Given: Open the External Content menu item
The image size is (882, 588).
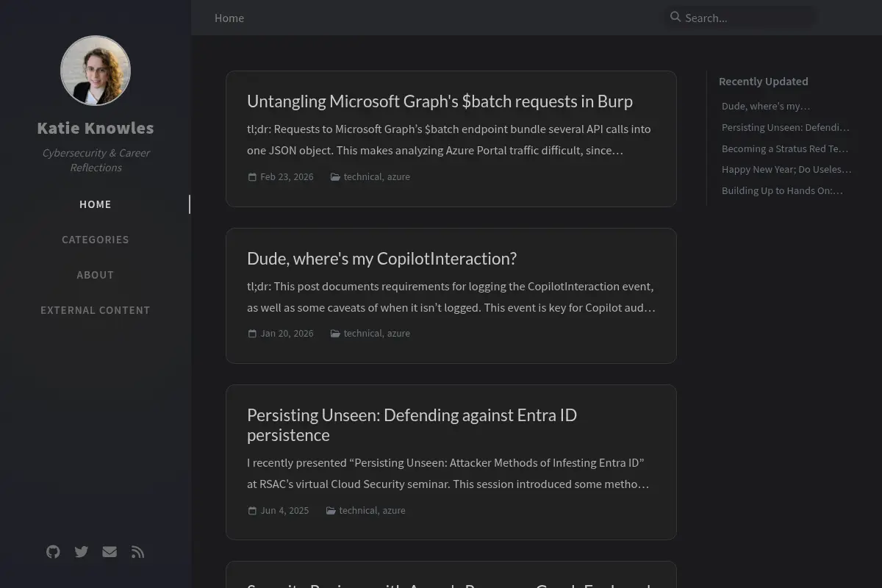Looking at the screenshot, I should (96, 310).
